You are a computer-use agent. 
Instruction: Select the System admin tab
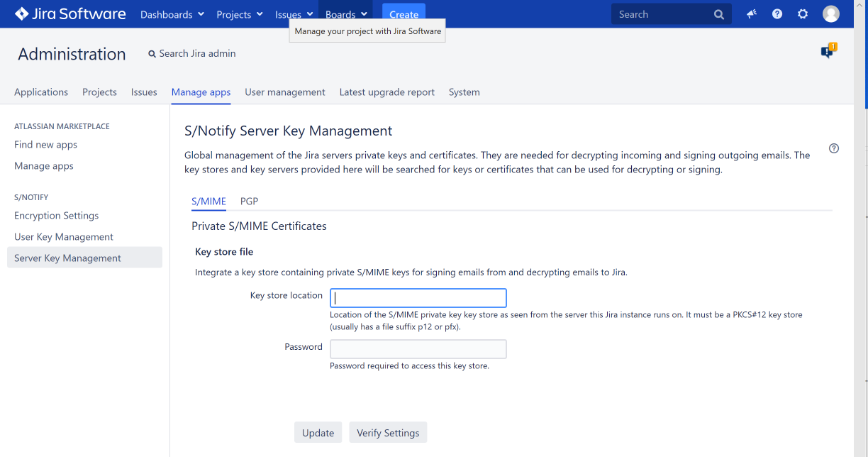pos(464,92)
